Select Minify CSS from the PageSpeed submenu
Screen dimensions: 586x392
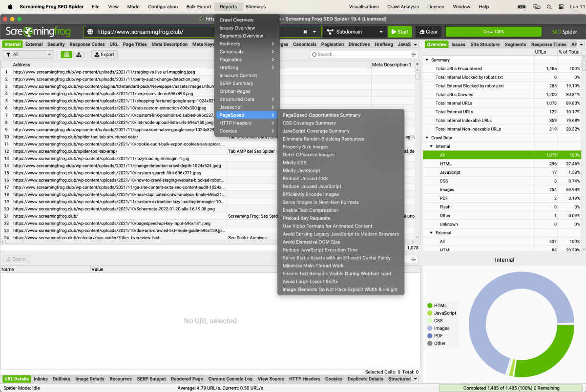[x=294, y=163]
